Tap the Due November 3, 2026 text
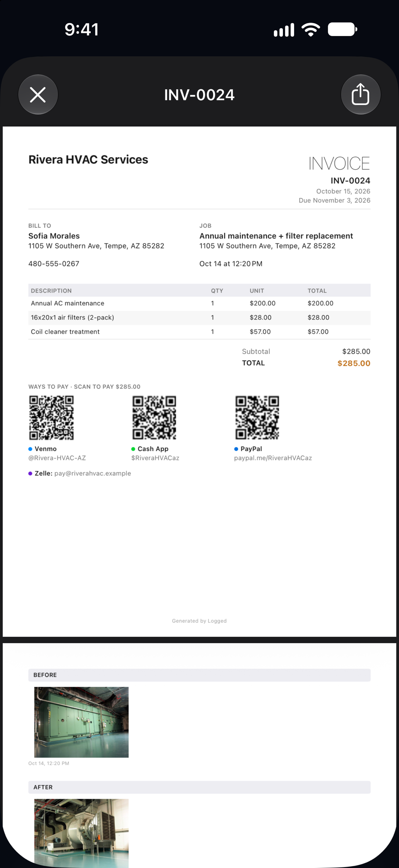399x868 pixels. 334,201
